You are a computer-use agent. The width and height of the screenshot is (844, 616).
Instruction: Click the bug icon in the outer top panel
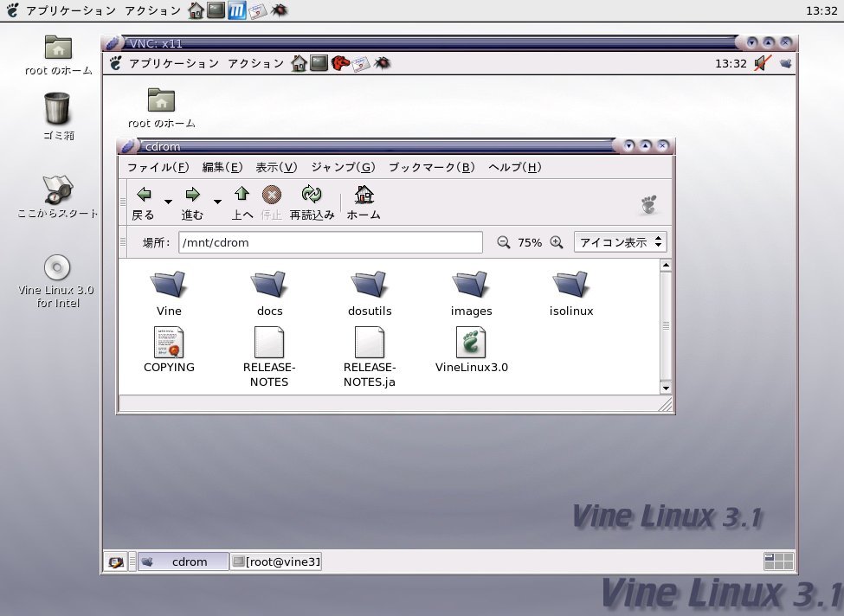coord(279,10)
